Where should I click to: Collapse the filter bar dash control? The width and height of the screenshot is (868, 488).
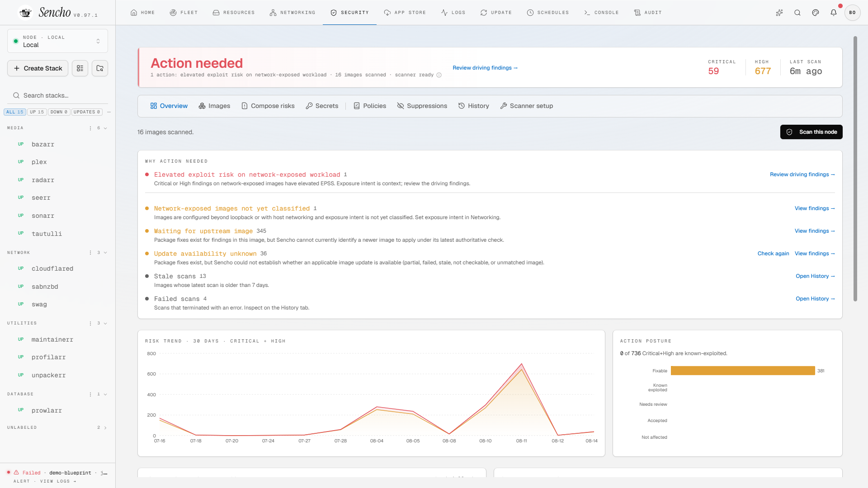[109, 112]
